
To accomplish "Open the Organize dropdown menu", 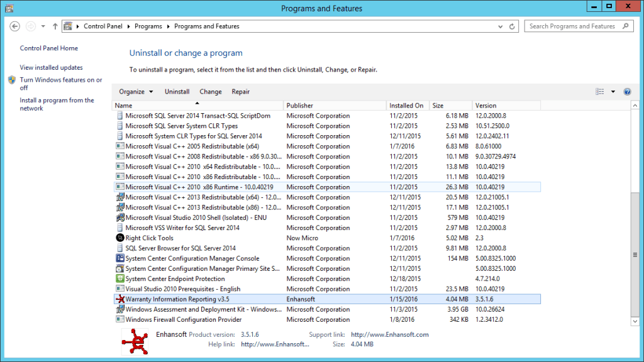I will click(x=136, y=92).
